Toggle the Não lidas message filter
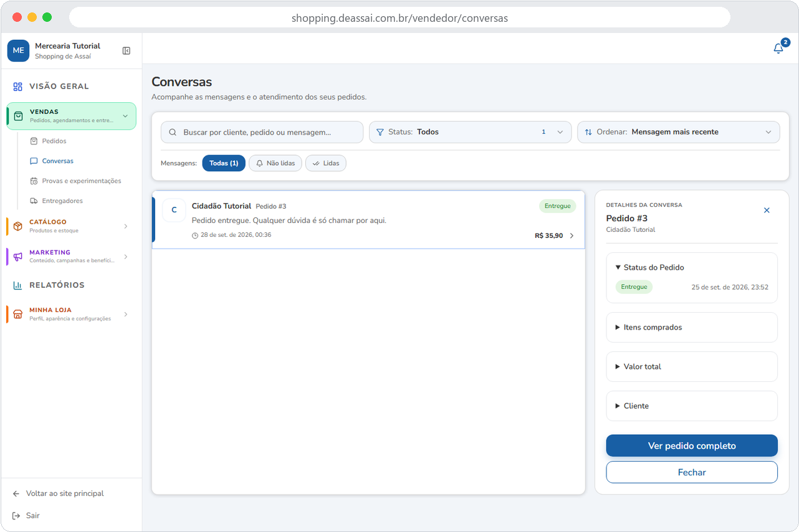Viewport: 799px width, 532px height. point(275,163)
